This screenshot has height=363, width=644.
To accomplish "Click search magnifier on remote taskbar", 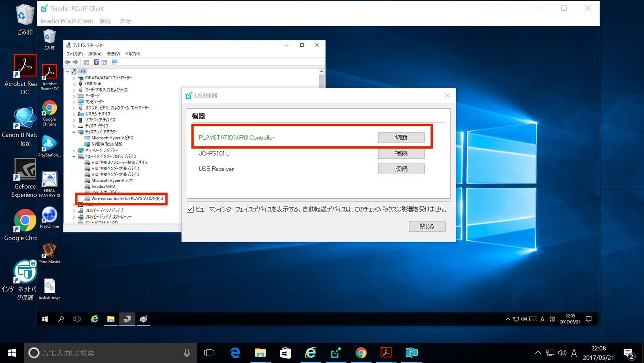I will [x=61, y=319].
